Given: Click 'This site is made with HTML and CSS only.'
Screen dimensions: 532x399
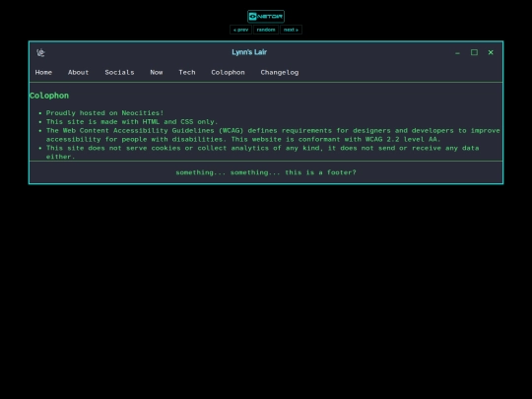Looking at the screenshot, I should pyautogui.click(x=132, y=122).
